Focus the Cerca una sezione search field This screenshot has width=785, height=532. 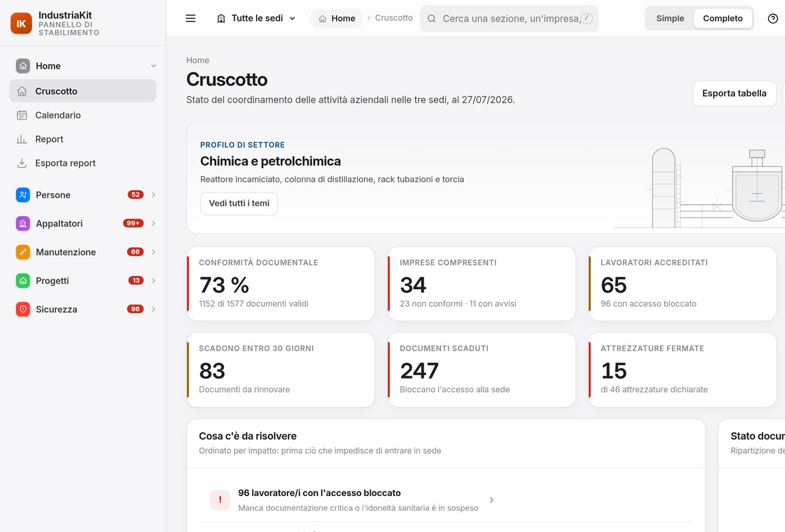coord(509,19)
